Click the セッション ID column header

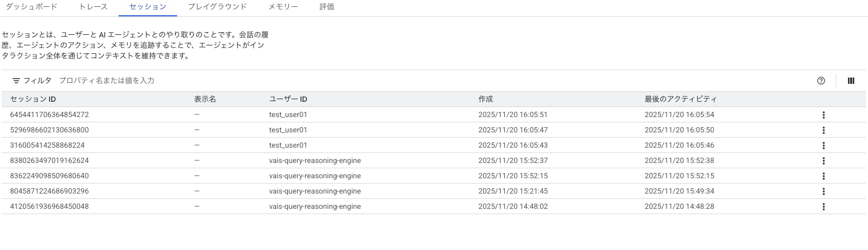point(33,99)
